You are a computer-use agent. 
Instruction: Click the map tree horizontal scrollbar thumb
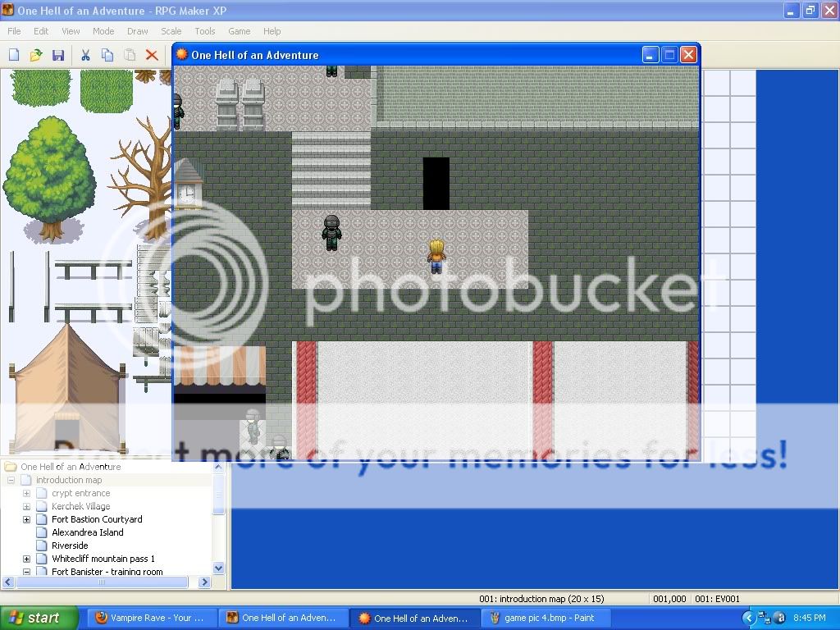click(102, 582)
